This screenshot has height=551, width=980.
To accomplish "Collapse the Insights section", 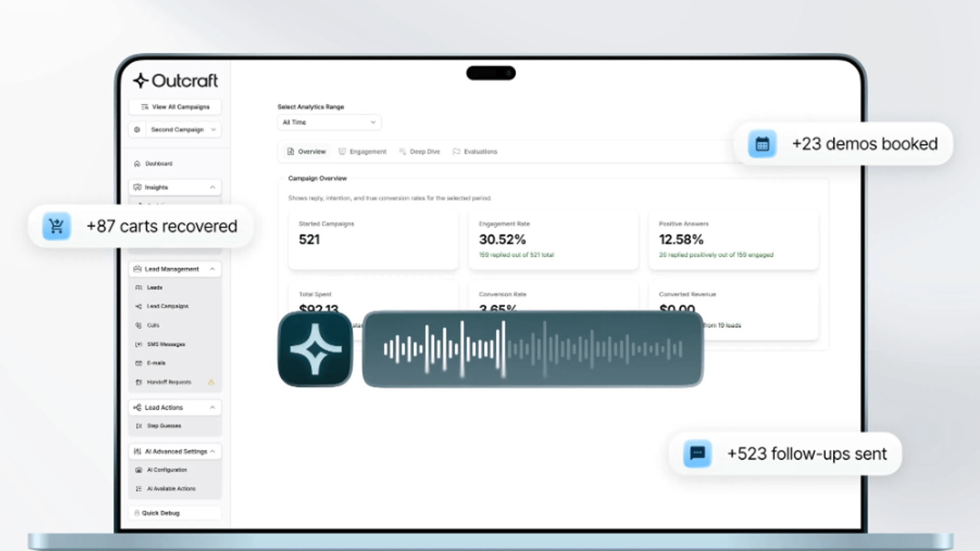I will point(213,187).
